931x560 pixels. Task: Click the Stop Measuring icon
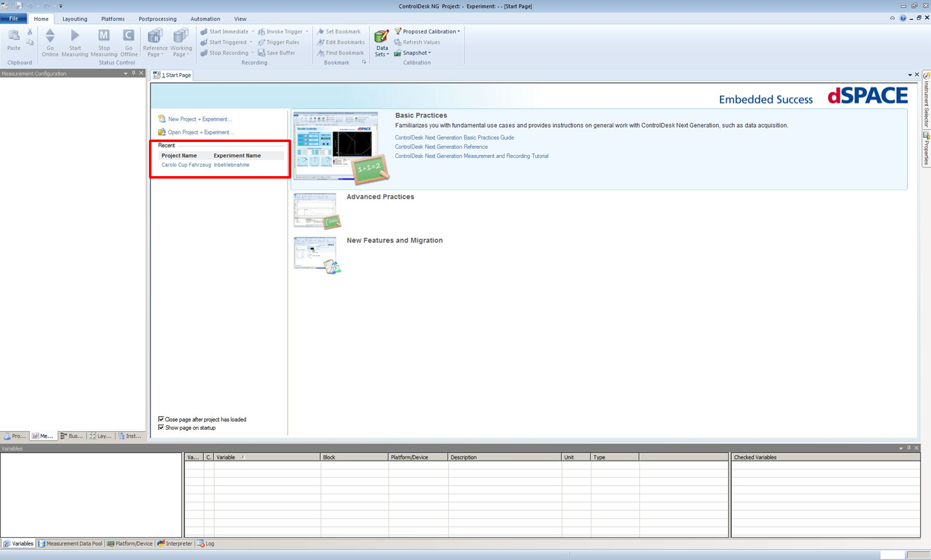coord(104,36)
